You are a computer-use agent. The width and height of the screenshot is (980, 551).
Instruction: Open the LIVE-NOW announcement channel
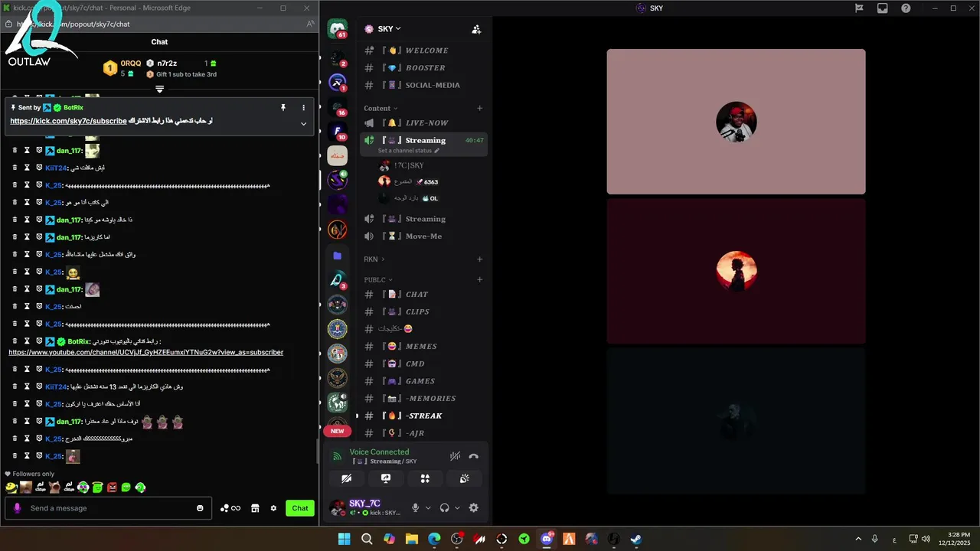pos(423,122)
